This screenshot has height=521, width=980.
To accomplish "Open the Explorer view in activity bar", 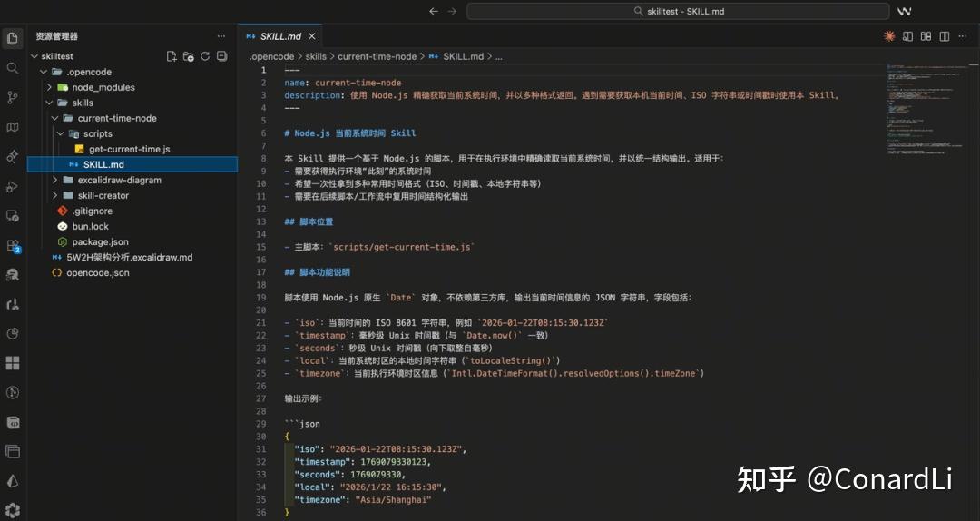I will tap(12, 39).
